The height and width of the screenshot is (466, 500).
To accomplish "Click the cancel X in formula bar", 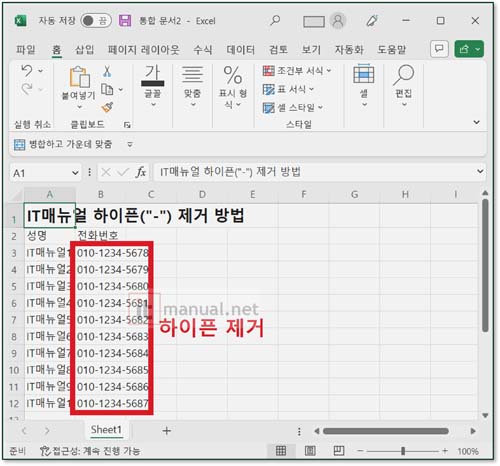I will 106,172.
